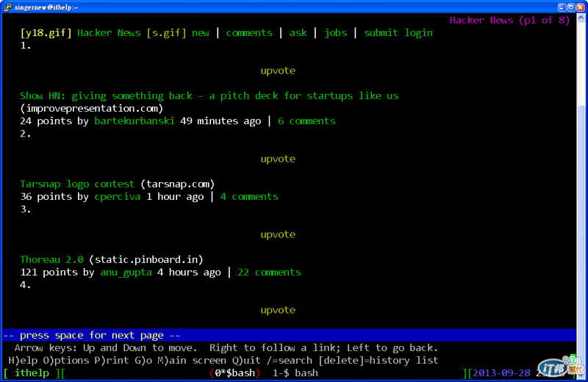Click 'Hacker News (p1 of 8)' page indicator
This screenshot has width=588, height=382.
509,21
